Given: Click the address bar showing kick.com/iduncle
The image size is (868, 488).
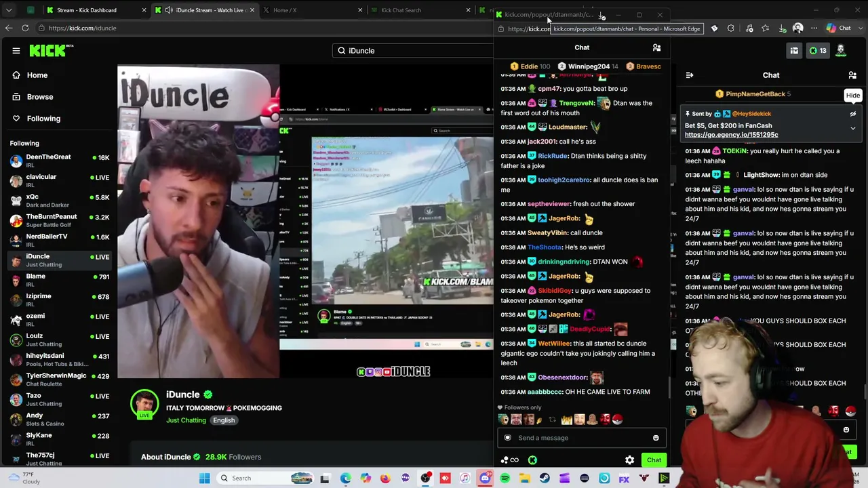Looking at the screenshot, I should (264, 28).
